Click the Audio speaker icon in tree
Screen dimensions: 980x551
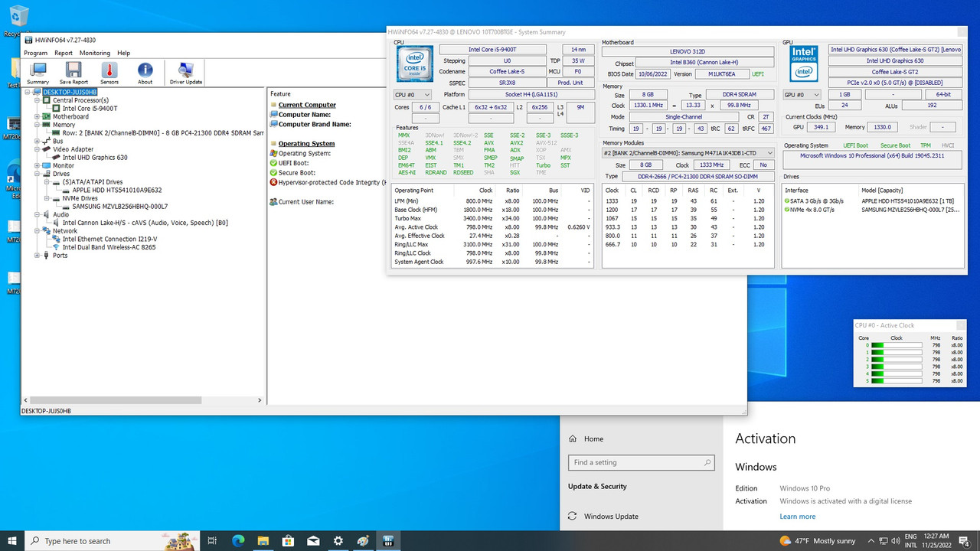(47, 215)
